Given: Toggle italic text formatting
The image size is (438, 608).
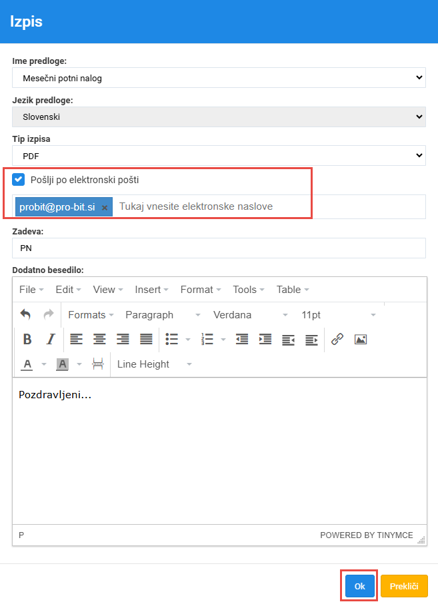Looking at the screenshot, I should 50,339.
